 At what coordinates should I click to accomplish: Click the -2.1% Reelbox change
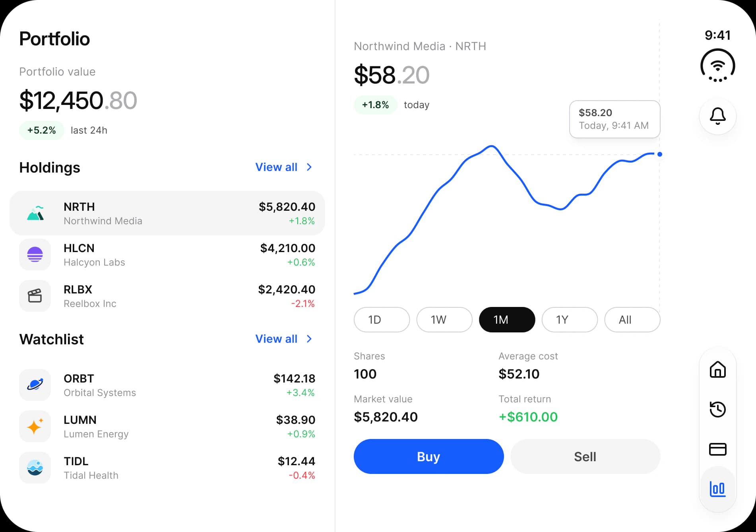[x=303, y=304]
